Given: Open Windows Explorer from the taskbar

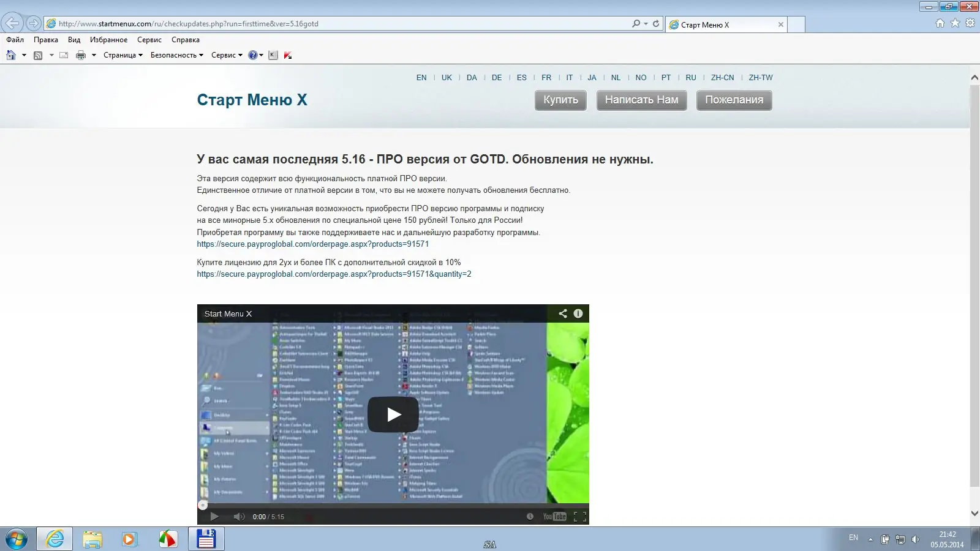Looking at the screenshot, I should 92,539.
